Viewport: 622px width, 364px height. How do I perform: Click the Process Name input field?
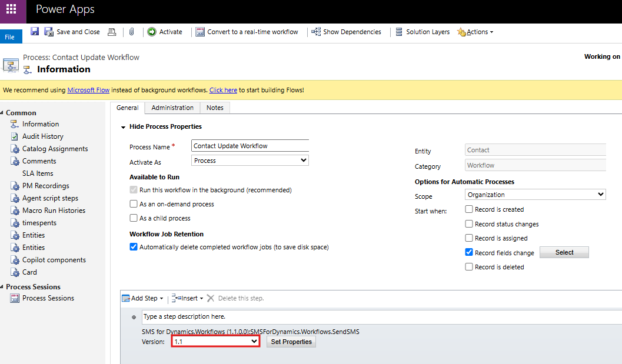(250, 146)
